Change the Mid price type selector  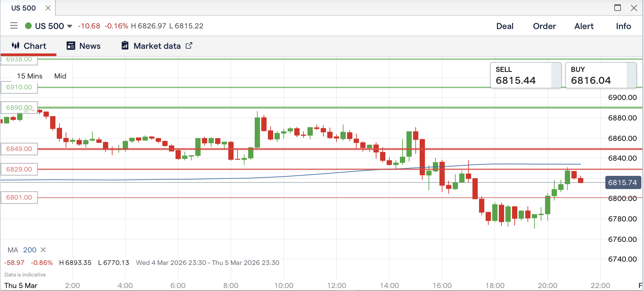[x=60, y=76]
